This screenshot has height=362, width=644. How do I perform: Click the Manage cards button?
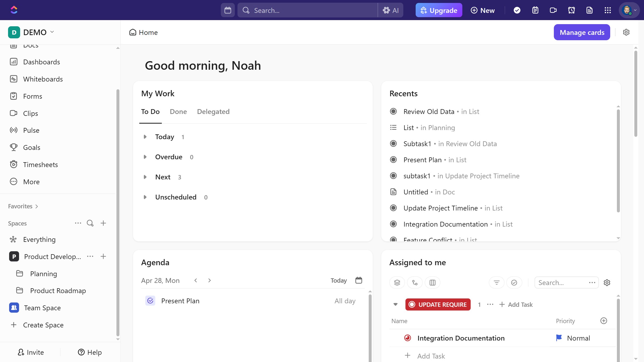[581, 32]
